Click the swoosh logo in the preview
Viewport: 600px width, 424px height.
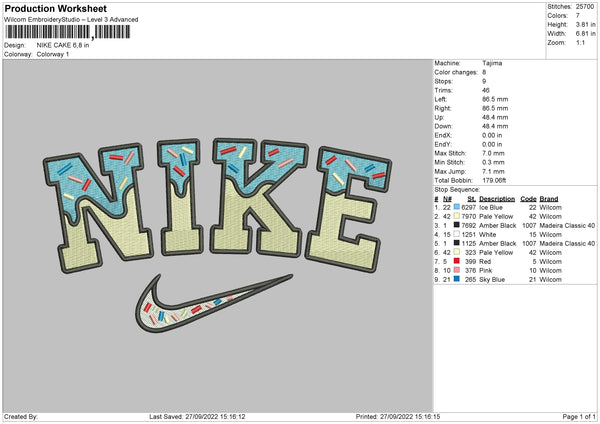(x=214, y=302)
